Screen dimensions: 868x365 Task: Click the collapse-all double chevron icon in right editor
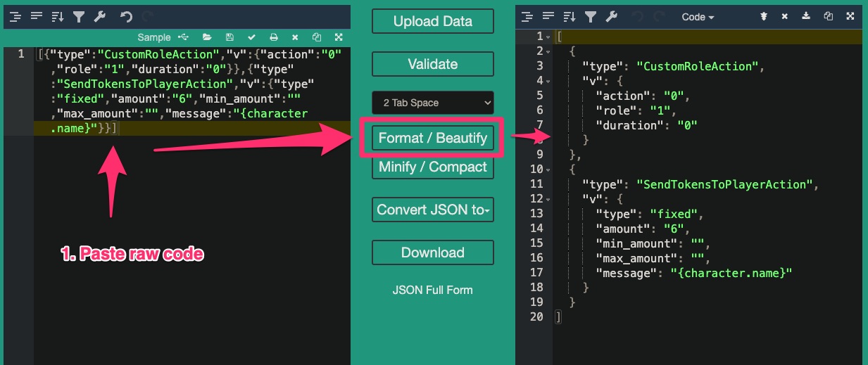click(x=763, y=17)
